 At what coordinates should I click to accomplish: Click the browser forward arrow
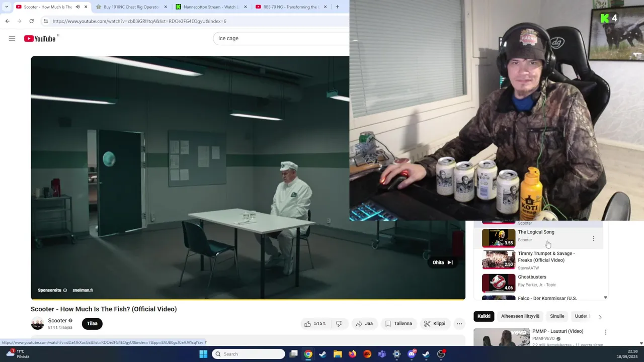pos(19,21)
